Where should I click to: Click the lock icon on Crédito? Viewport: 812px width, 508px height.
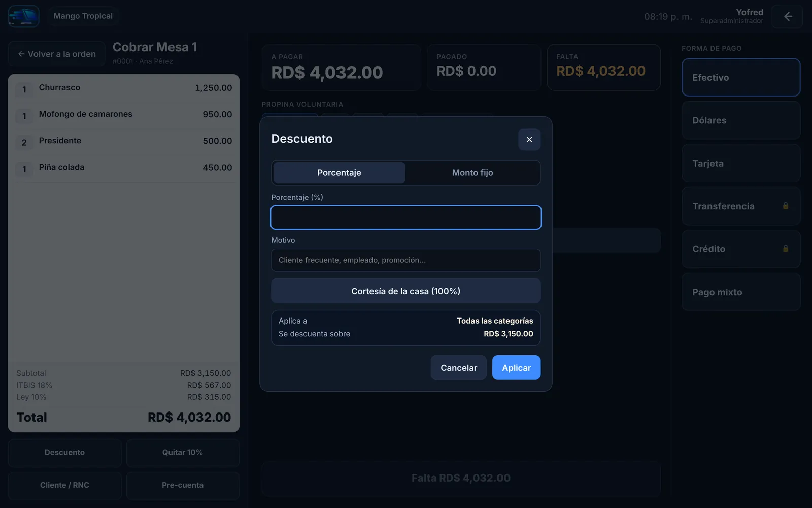pos(786,249)
